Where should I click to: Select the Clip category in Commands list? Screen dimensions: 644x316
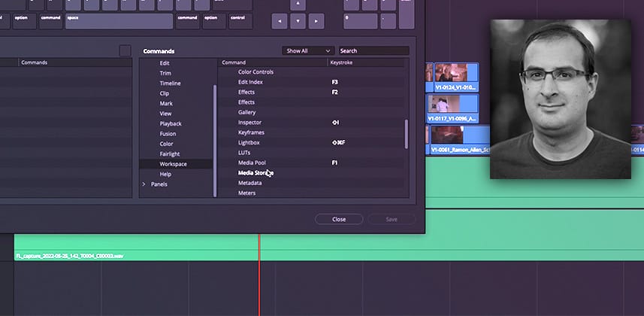click(165, 93)
